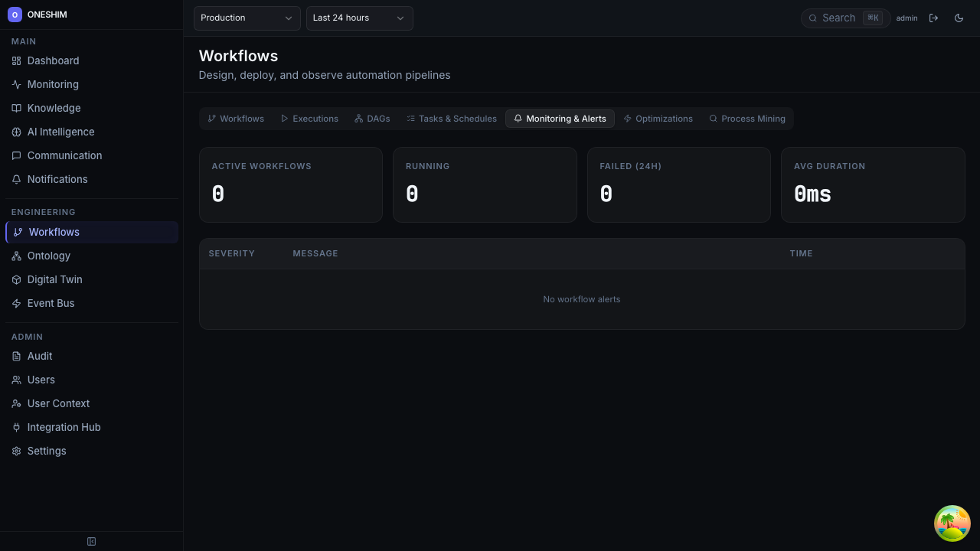
Task: Select the AI Intelligence sidebar icon
Action: (16, 132)
